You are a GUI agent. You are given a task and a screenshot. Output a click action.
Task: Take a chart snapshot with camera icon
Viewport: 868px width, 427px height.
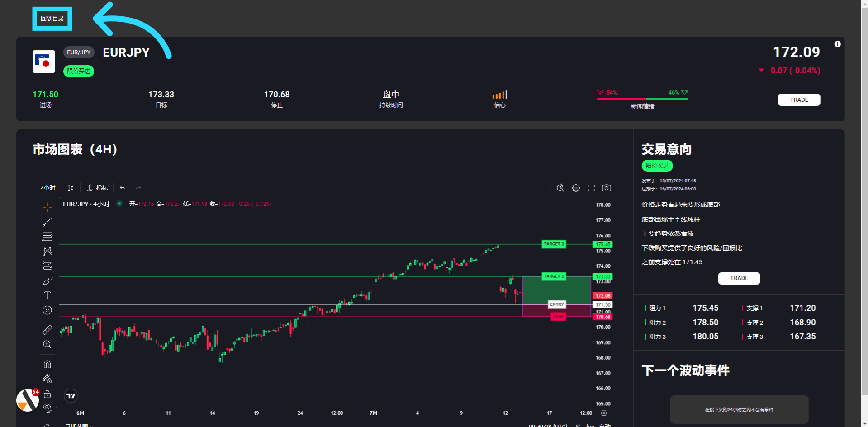(x=607, y=188)
